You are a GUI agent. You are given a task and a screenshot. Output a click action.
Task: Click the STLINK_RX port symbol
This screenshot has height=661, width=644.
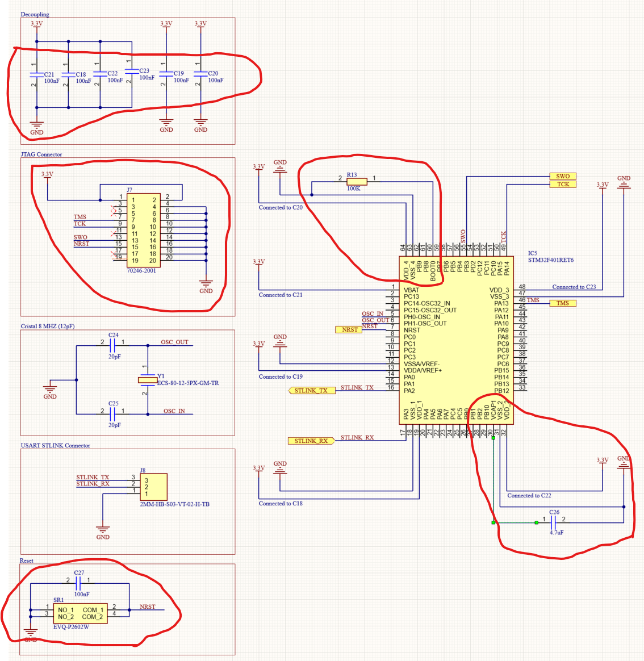pyautogui.click(x=311, y=440)
